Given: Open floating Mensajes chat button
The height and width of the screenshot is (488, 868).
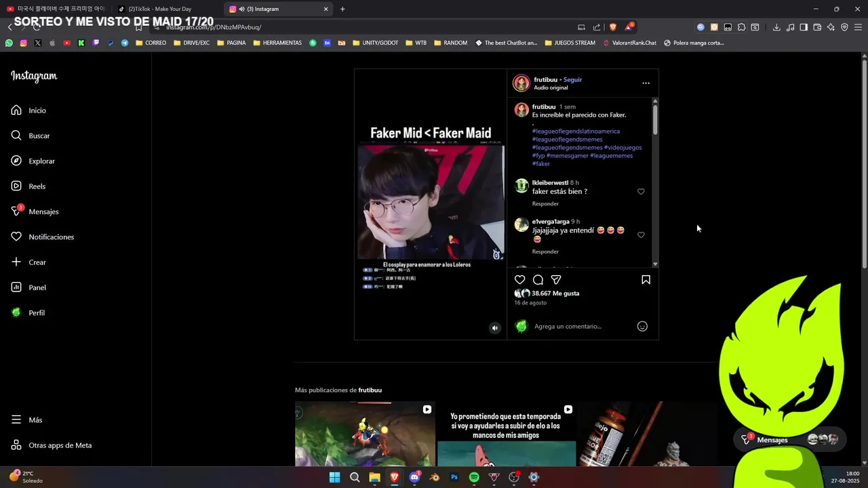Looking at the screenshot, I should pos(790,439).
